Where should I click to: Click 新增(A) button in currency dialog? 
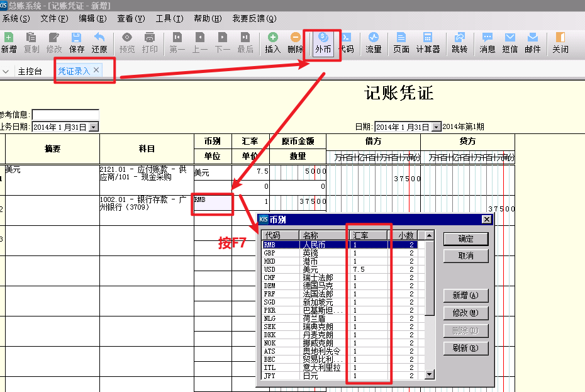point(465,296)
